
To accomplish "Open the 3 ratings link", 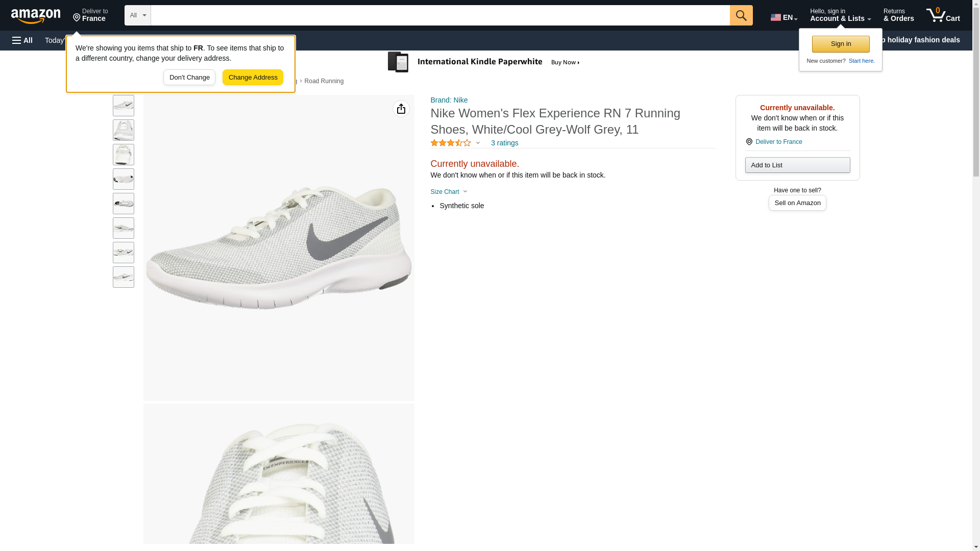I will 504,143.
